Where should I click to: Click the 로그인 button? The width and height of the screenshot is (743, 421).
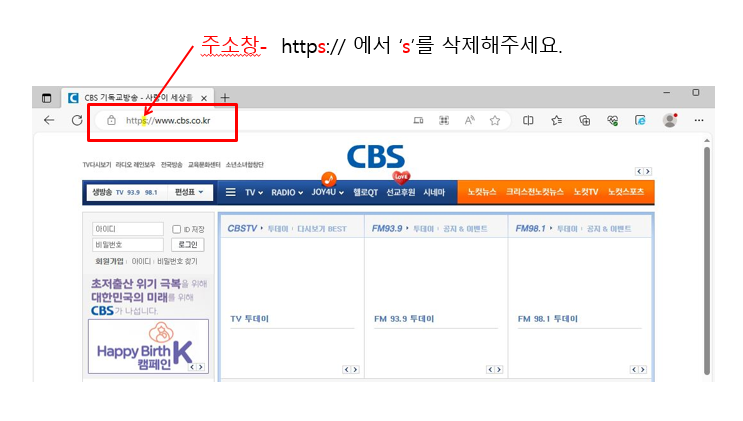[x=188, y=245]
